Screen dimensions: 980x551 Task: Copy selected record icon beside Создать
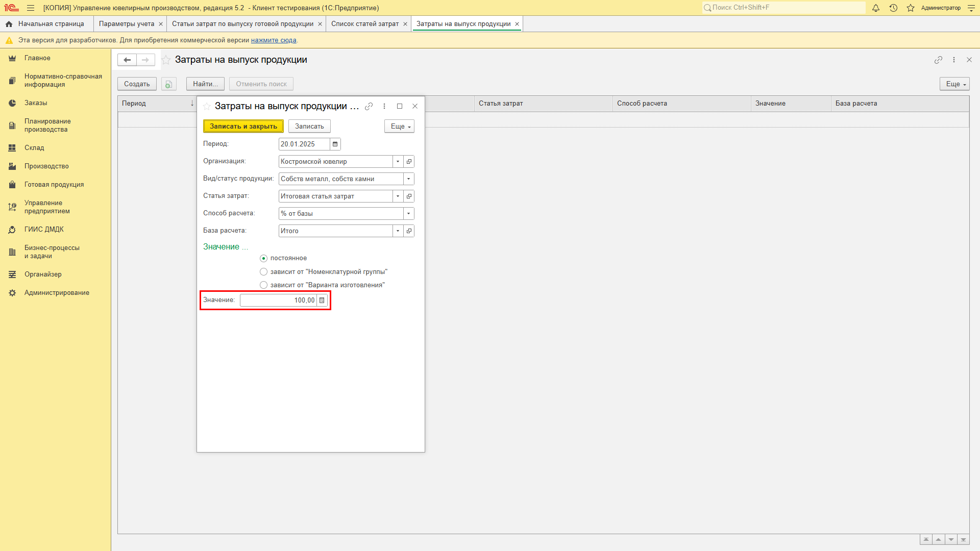point(168,84)
